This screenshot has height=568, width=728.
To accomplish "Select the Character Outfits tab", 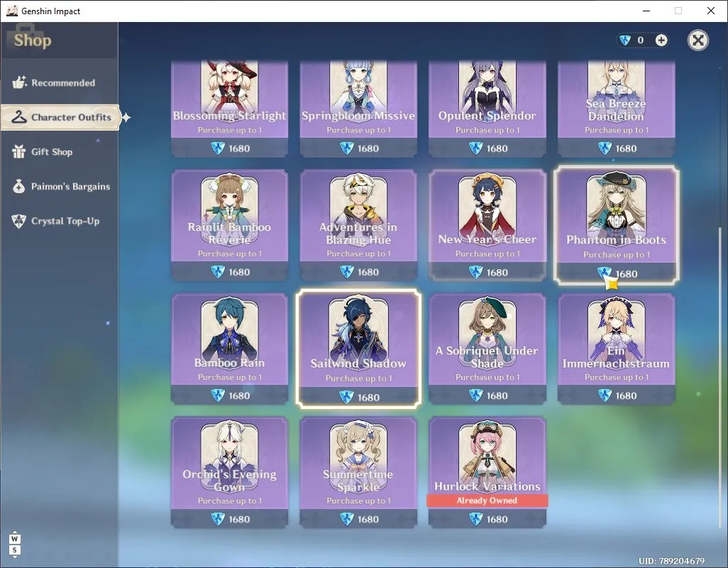I will (x=60, y=117).
